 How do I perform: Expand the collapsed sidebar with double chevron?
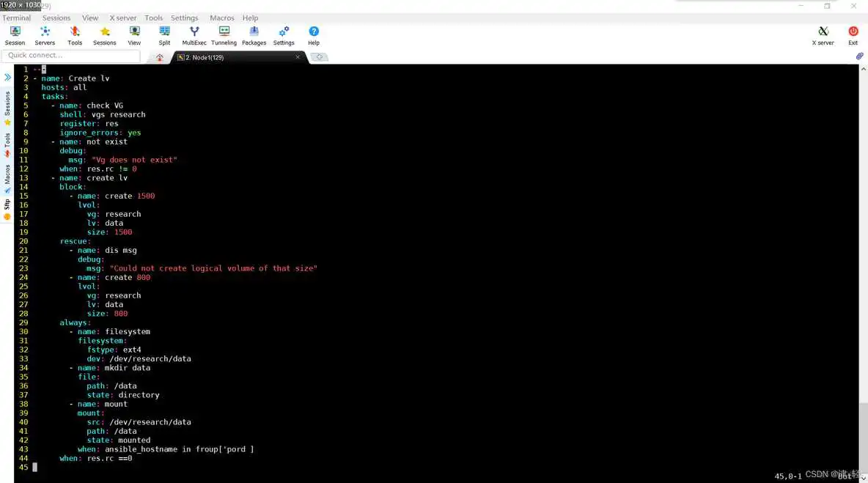click(7, 77)
